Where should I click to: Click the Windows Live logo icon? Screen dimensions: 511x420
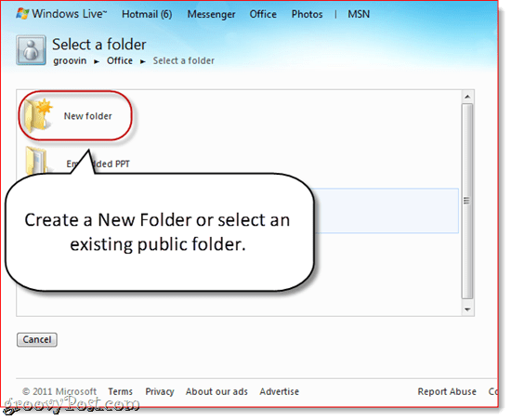[x=22, y=14]
